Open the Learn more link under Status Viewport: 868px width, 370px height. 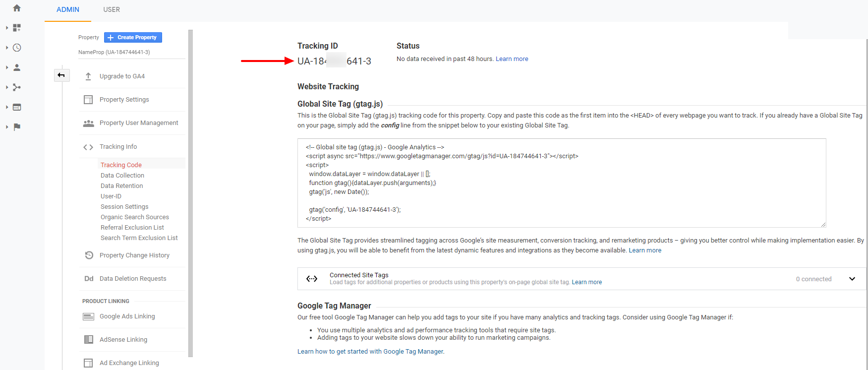coord(512,59)
